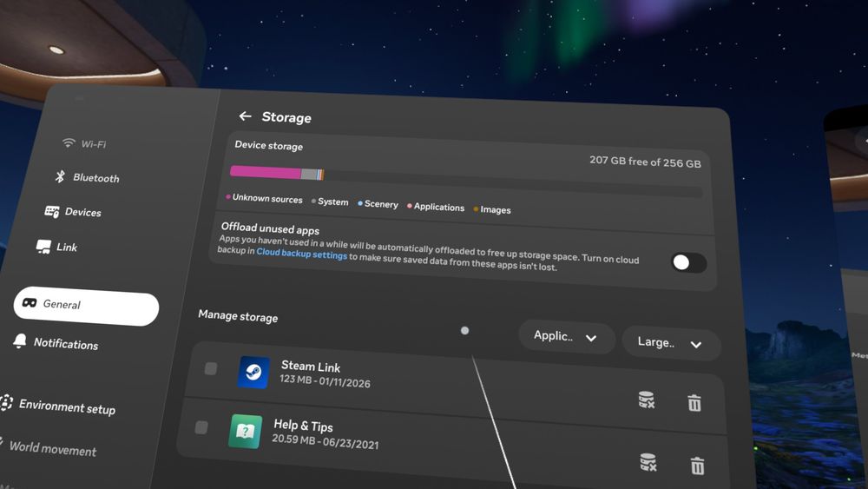Click the Notifications bell icon

pyautogui.click(x=20, y=340)
